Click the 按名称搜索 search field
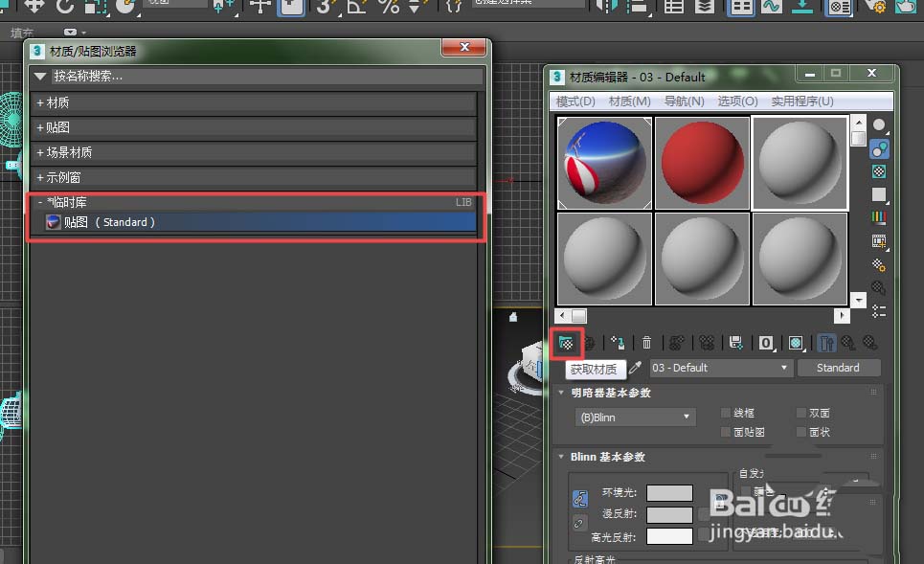Image resolution: width=924 pixels, height=564 pixels. [x=267, y=76]
